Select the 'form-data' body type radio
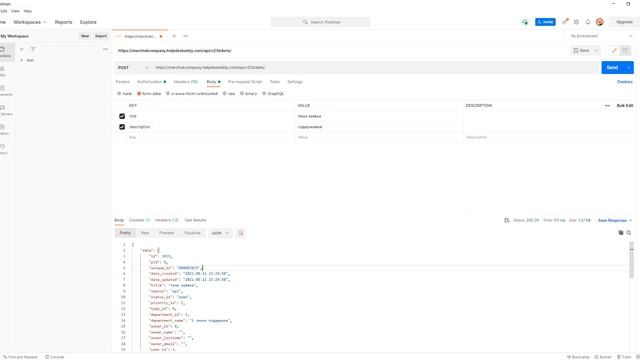The height and width of the screenshot is (360, 640). coord(139,94)
